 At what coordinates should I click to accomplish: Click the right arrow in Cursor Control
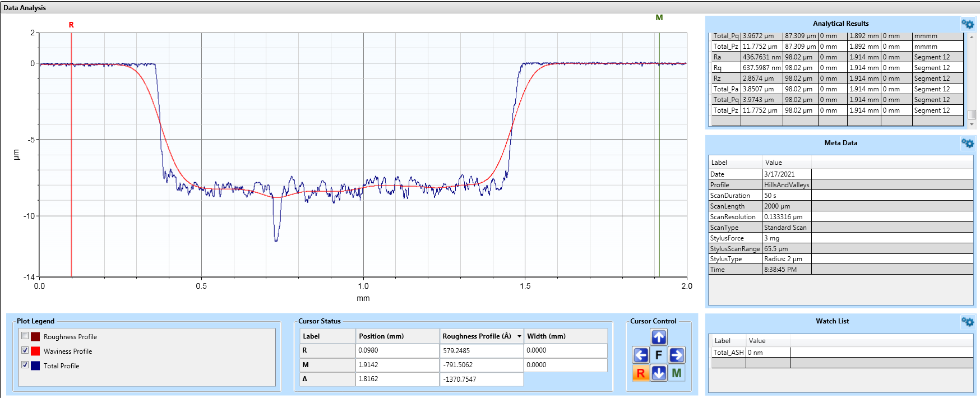(x=677, y=355)
